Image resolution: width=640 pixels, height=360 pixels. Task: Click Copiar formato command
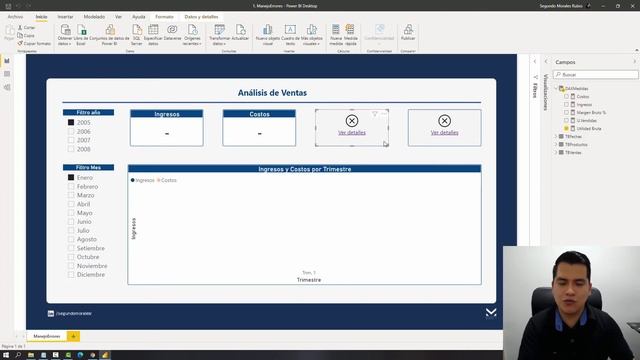tap(34, 43)
